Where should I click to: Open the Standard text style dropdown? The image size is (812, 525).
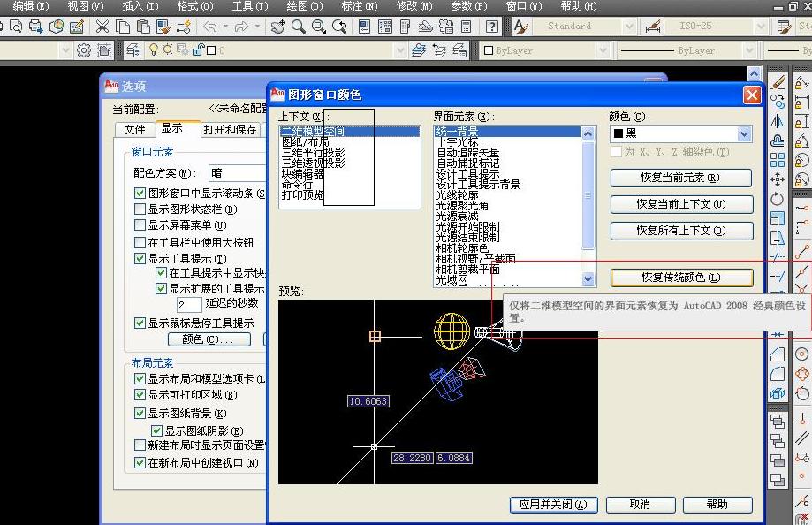click(x=629, y=26)
